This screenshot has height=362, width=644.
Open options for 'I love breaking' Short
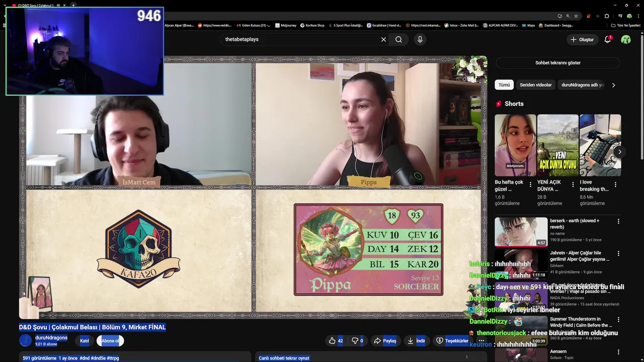[x=615, y=185]
